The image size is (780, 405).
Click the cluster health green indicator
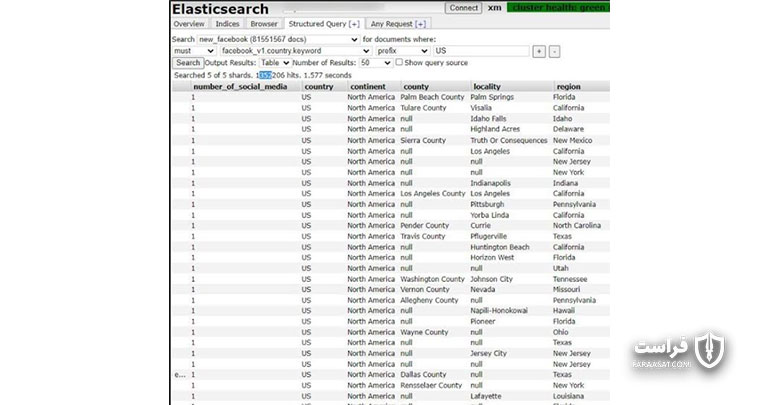tap(558, 7)
